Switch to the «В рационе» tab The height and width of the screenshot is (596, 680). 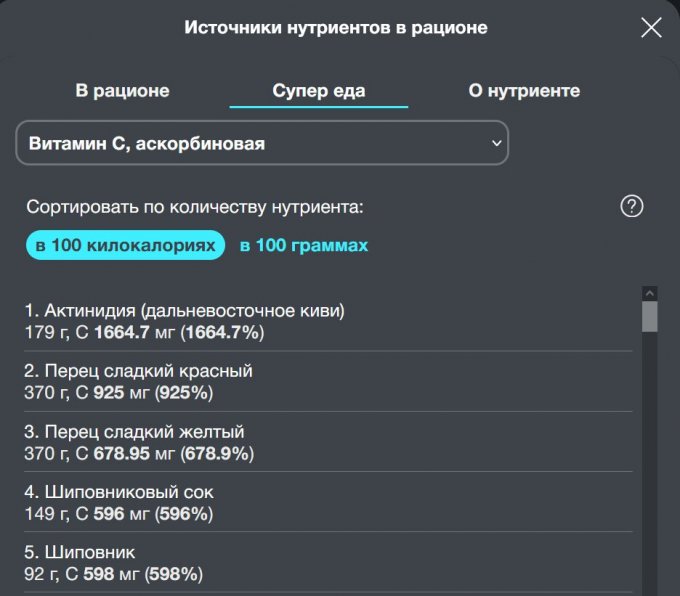click(x=123, y=91)
